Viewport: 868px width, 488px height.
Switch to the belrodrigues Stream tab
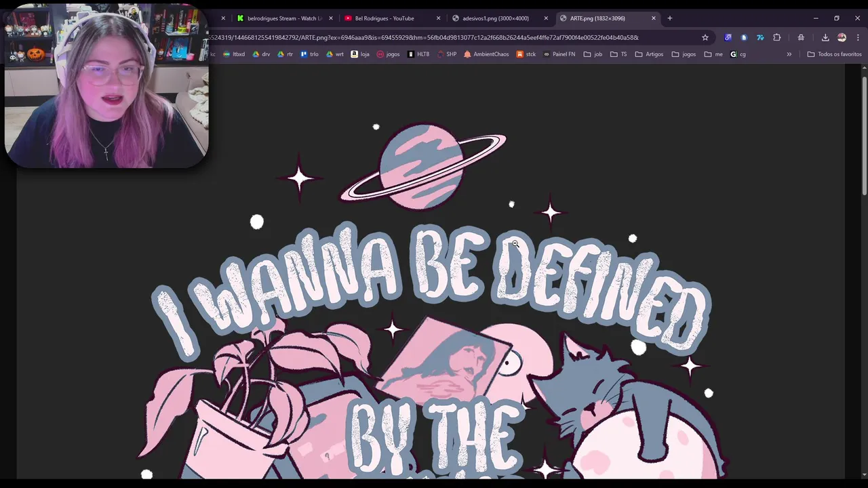[283, 18]
